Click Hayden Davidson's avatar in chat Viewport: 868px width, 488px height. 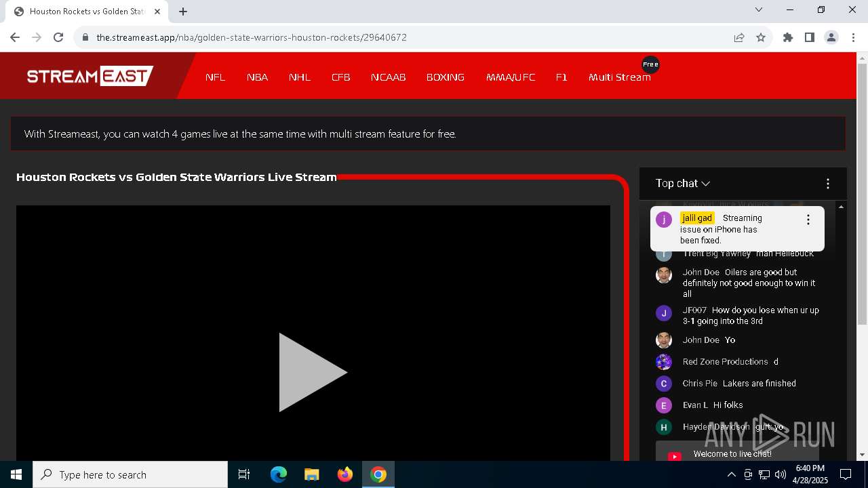point(664,426)
